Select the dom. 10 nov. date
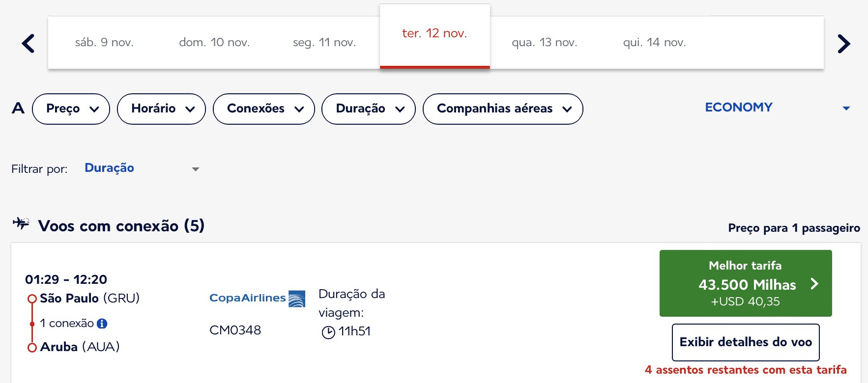Viewport: 868px width, 383px height. tap(214, 42)
